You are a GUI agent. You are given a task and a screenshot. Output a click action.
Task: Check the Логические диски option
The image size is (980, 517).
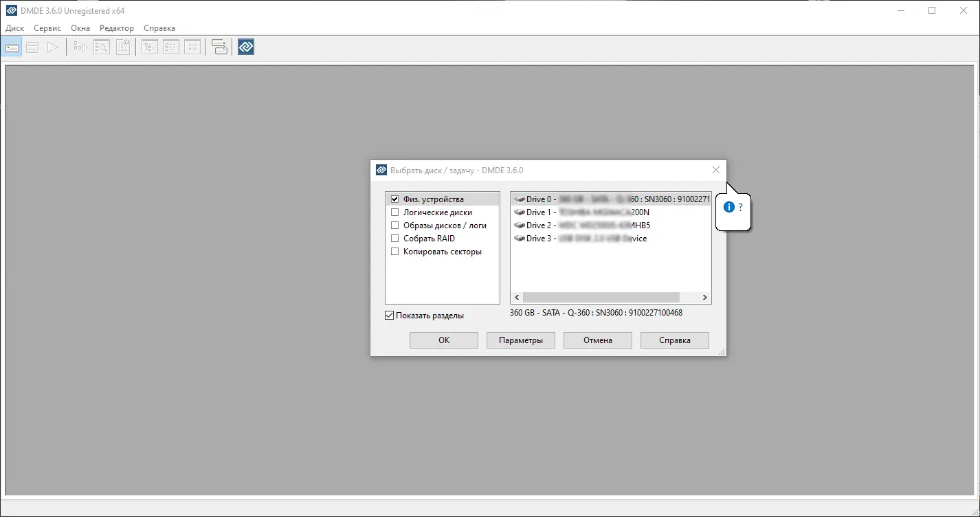(x=395, y=212)
